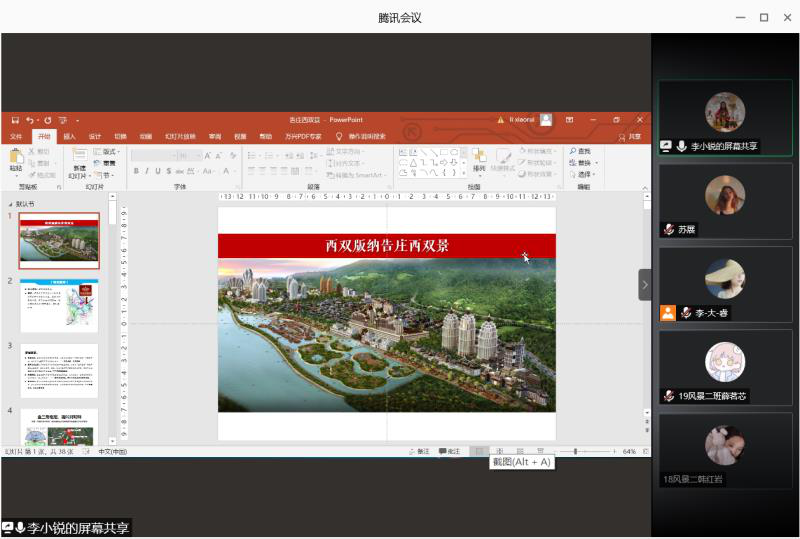
Task: Open the Select (选择) dropdown in editing group
Action: pyautogui.click(x=584, y=174)
